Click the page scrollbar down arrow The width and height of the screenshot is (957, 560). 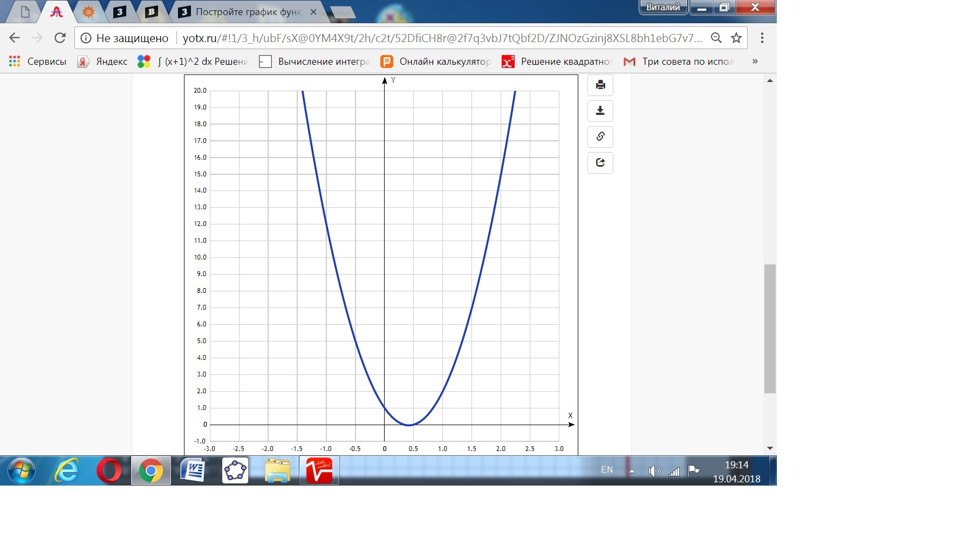[x=770, y=448]
